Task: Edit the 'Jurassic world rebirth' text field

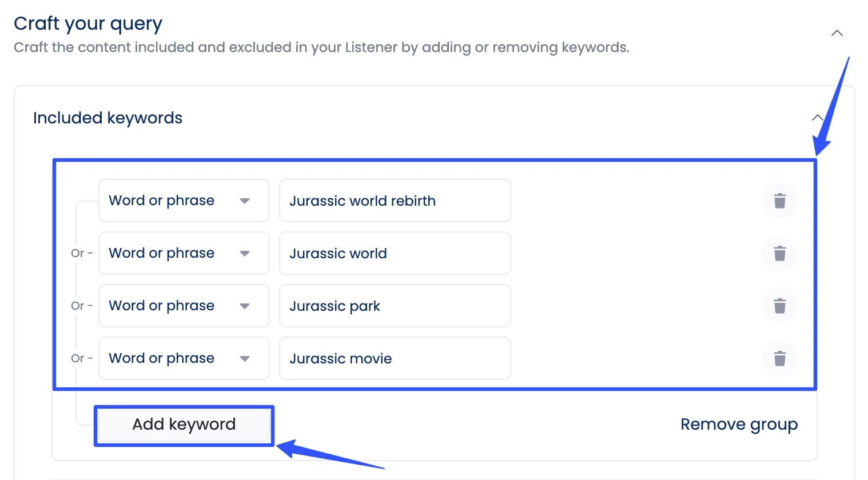Action: click(395, 201)
